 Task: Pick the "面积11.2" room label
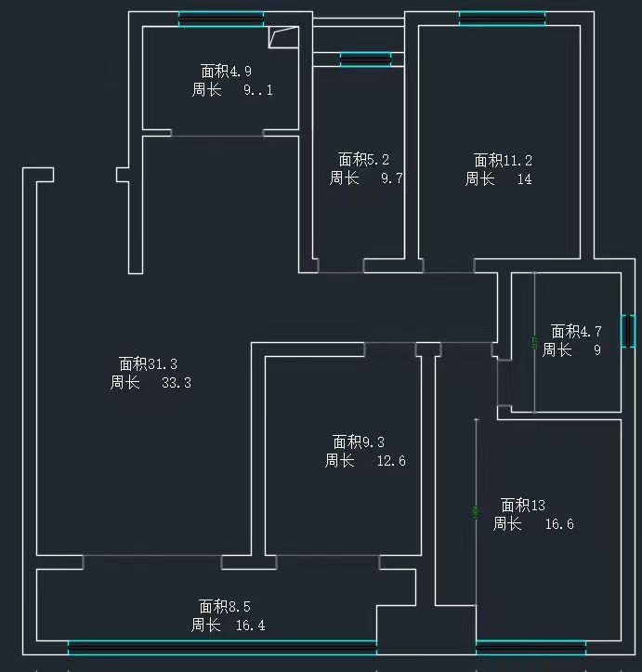click(x=503, y=161)
